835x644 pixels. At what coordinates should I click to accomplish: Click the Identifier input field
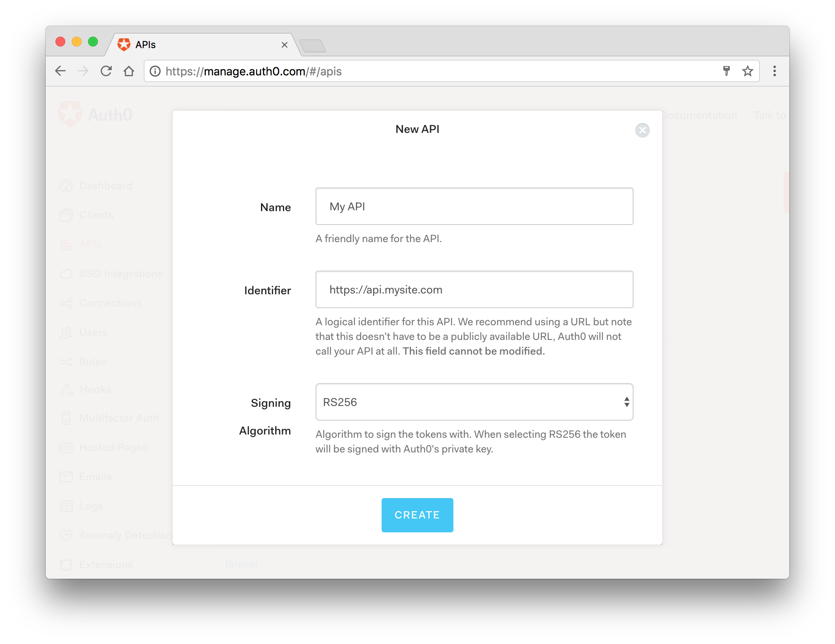[x=474, y=289]
